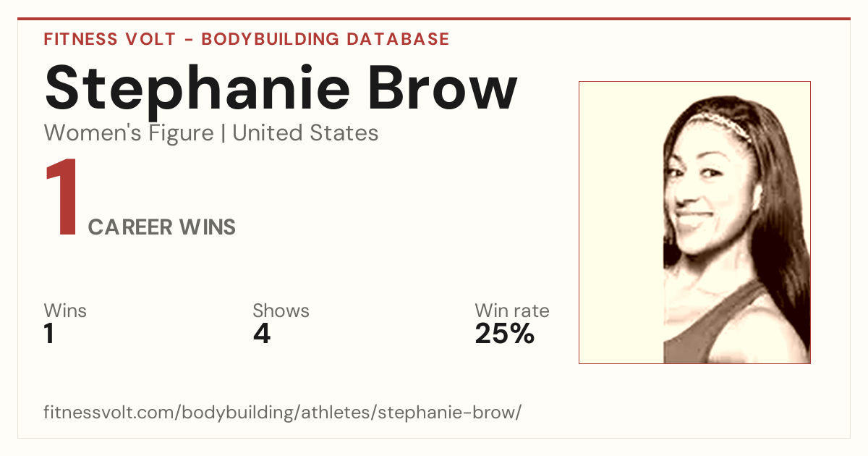Select the Stephanie Brow name heading
This screenshot has width=868, height=456.
tap(281, 88)
